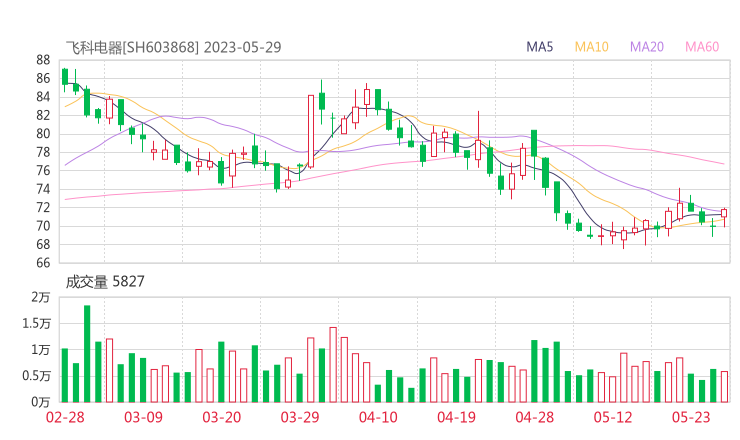Viewport: 740px width, 440px height.
Task: Click the 66 price axis value
Action: 43,262
